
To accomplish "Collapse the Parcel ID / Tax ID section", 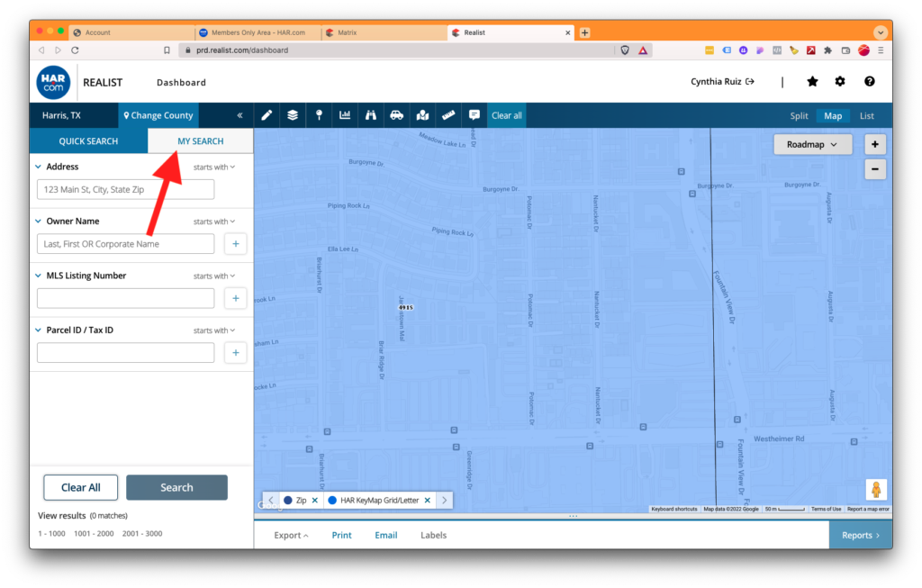I will point(38,330).
